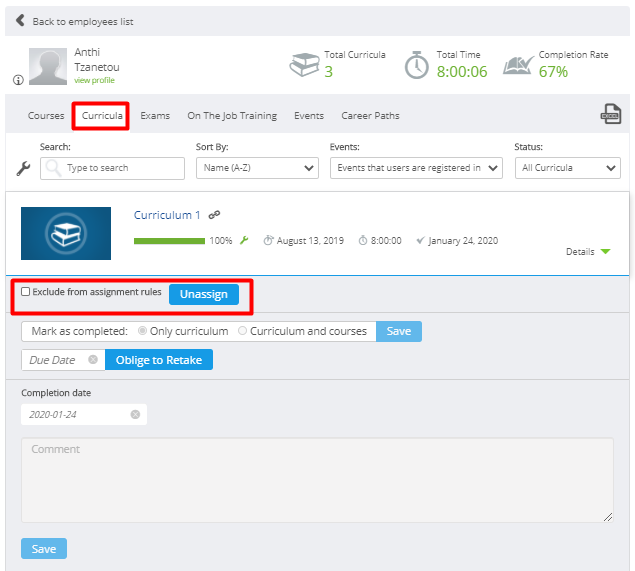The width and height of the screenshot is (635, 571).
Task: Click the Curriculum 1 thumbnail image
Action: pyautogui.click(x=66, y=233)
